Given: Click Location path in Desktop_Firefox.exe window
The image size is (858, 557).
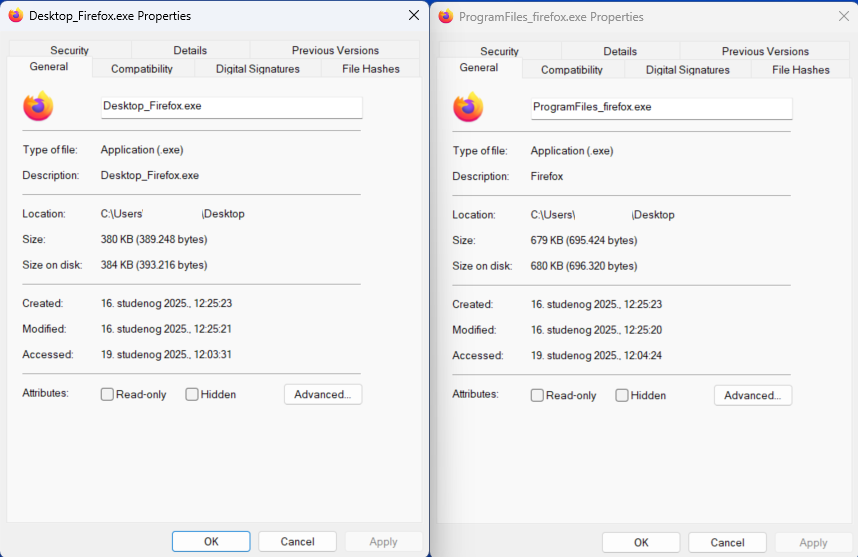Looking at the screenshot, I should point(172,214).
